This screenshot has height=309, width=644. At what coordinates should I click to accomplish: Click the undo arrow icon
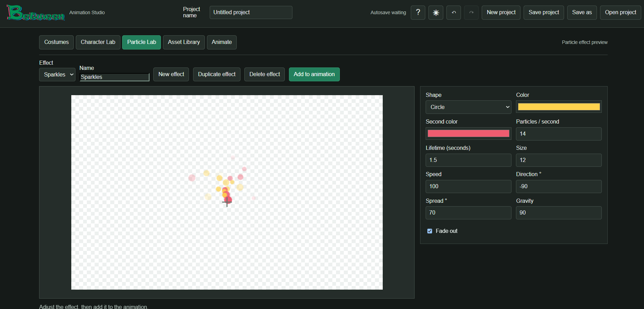point(454,12)
